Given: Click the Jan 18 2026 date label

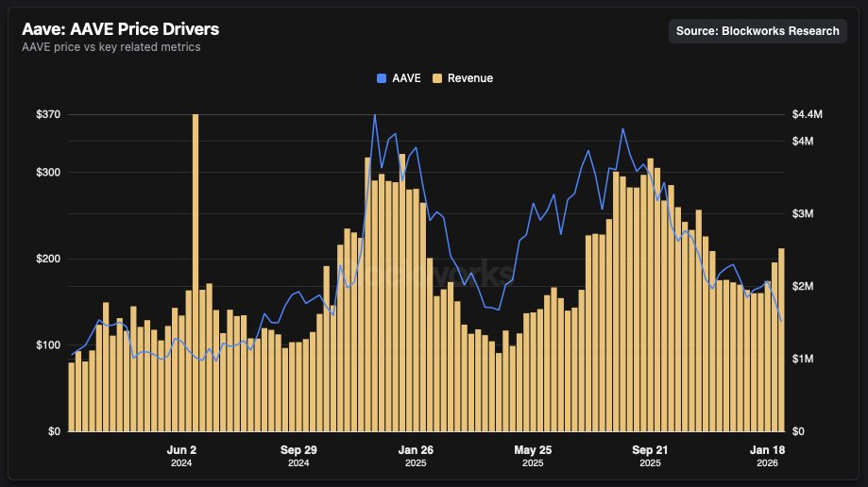Looking at the screenshot, I should coord(767,456).
